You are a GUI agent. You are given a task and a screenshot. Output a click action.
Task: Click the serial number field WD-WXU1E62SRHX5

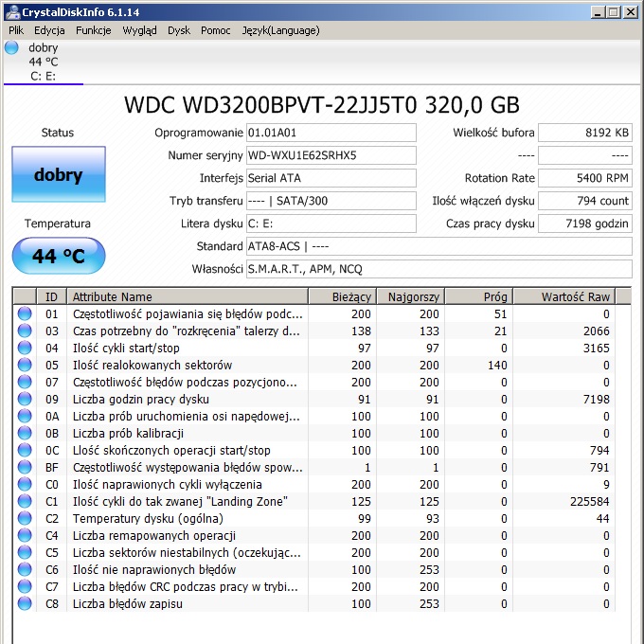coord(331,155)
